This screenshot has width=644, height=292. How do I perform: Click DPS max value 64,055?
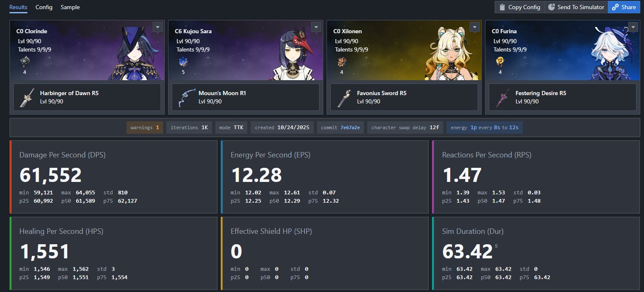[x=85, y=193]
